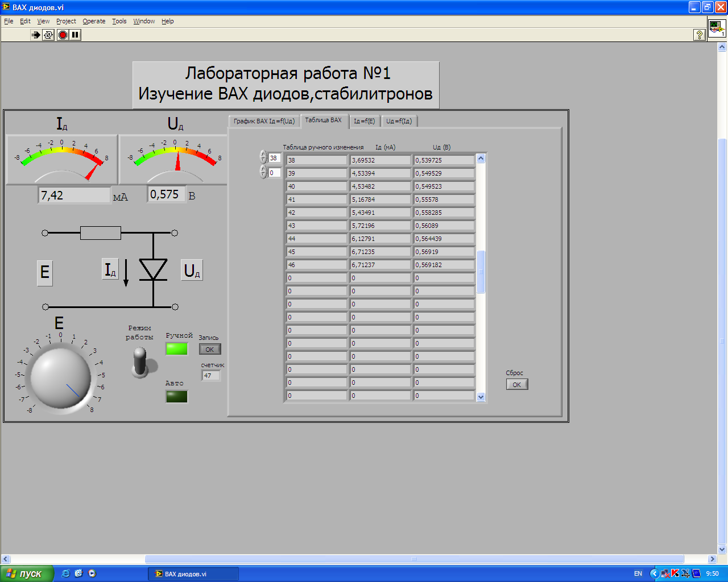Click the system clock showing 9:50

(712, 573)
